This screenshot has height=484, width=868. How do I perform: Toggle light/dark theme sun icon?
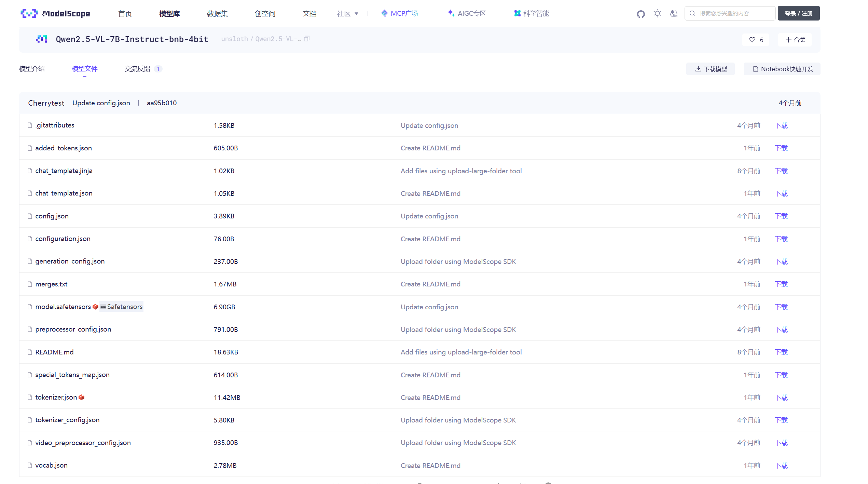(x=657, y=14)
